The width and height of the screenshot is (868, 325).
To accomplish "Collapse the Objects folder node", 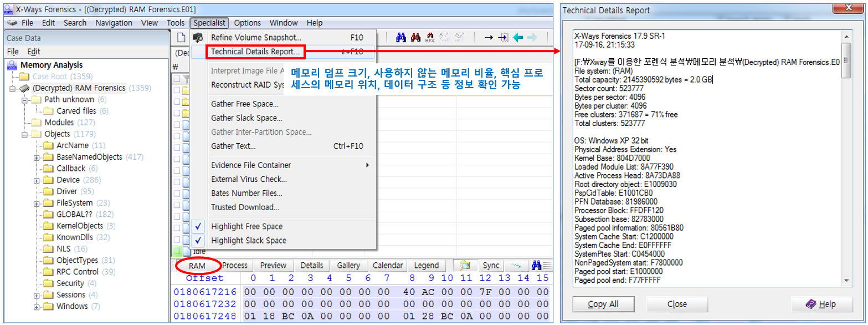I will pyautogui.click(x=24, y=134).
